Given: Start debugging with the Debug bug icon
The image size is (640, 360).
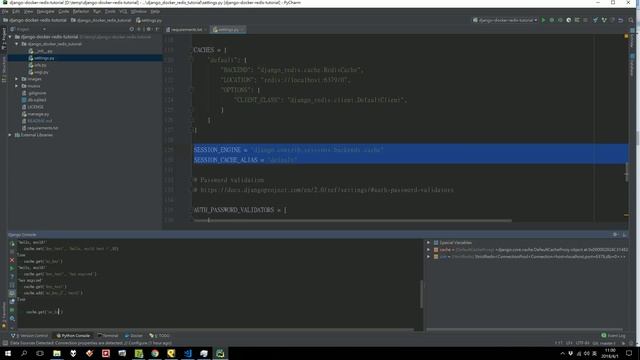Looking at the screenshot, I should 551,20.
